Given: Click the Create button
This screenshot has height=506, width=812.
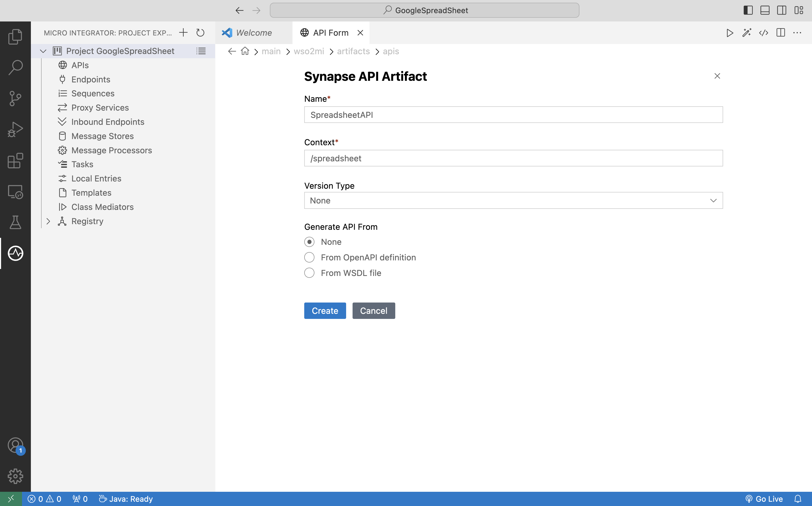Looking at the screenshot, I should tap(325, 311).
